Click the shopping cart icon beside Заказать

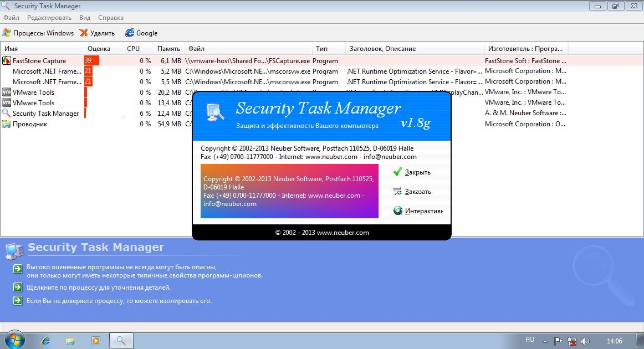coord(397,191)
